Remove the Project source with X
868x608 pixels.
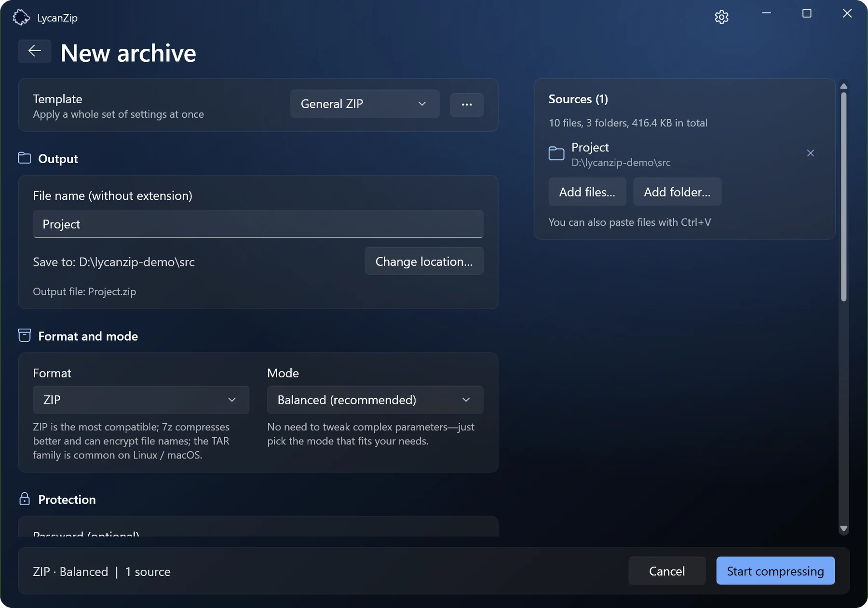tap(811, 153)
